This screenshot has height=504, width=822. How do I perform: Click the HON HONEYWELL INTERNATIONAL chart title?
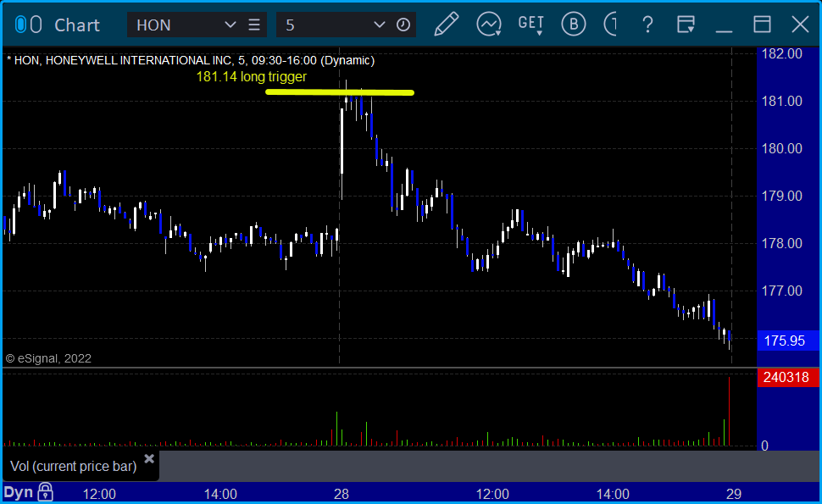(191, 60)
